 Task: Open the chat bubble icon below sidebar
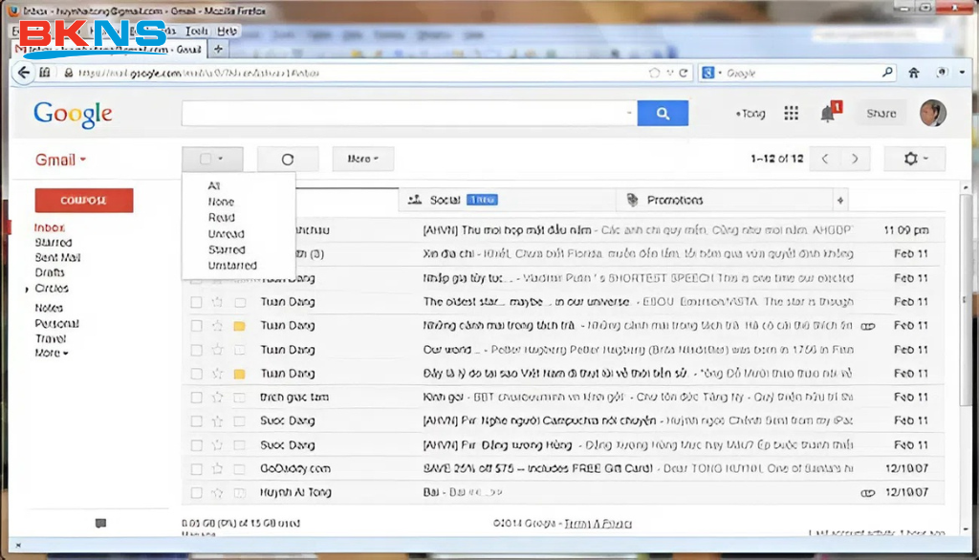pos(100,524)
